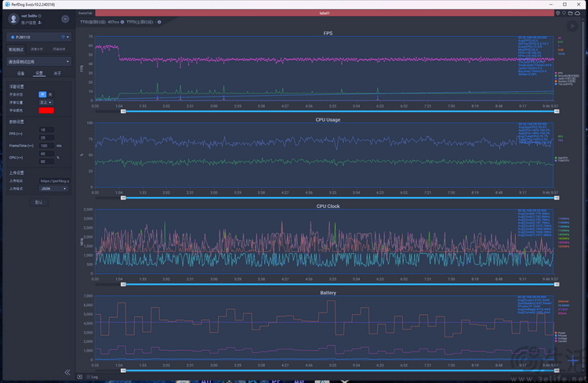Image resolution: width=588 pixels, height=383 pixels.
Task: Switch floating window state to 关 (off)
Action: tap(50, 94)
